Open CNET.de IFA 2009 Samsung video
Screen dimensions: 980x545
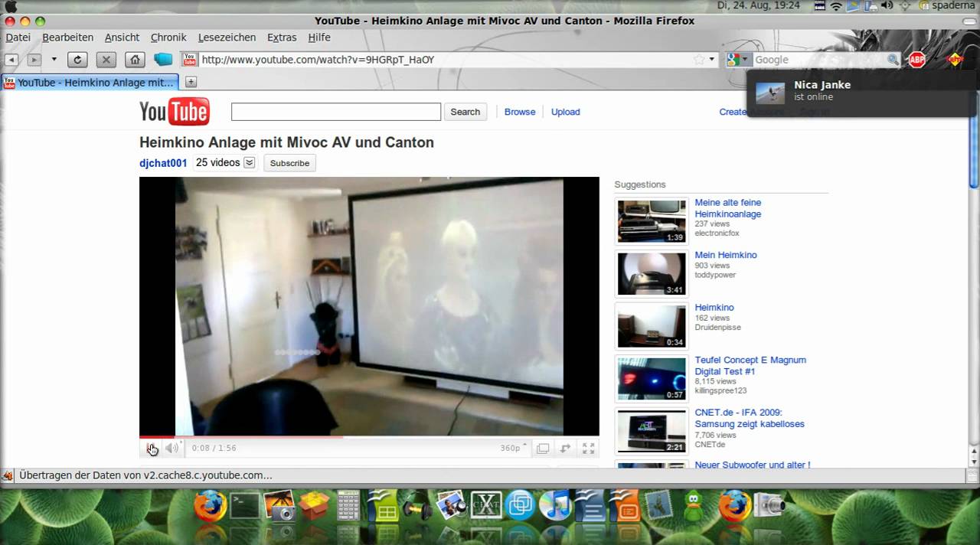tap(750, 418)
